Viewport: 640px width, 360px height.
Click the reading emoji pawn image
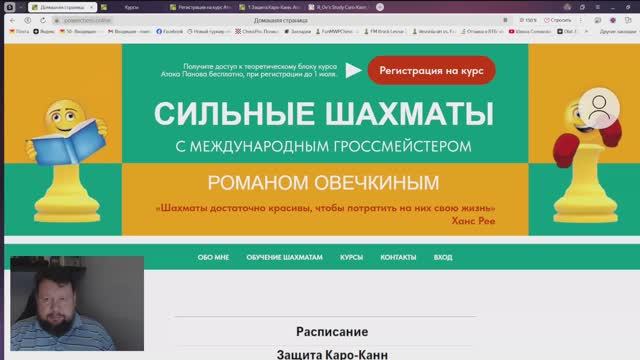(x=66, y=160)
